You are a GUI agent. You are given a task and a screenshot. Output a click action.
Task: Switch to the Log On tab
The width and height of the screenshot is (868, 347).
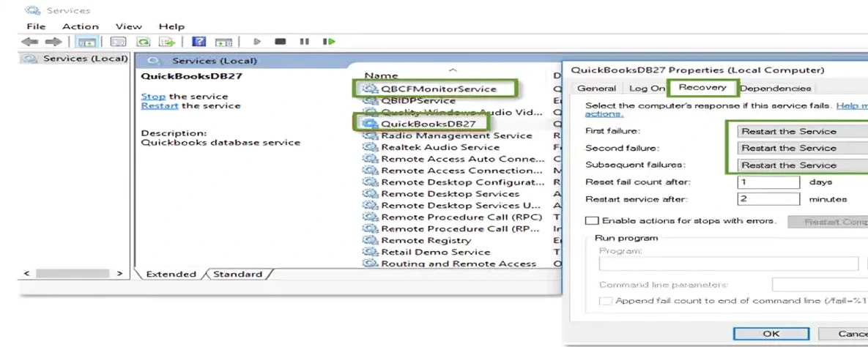click(x=647, y=89)
